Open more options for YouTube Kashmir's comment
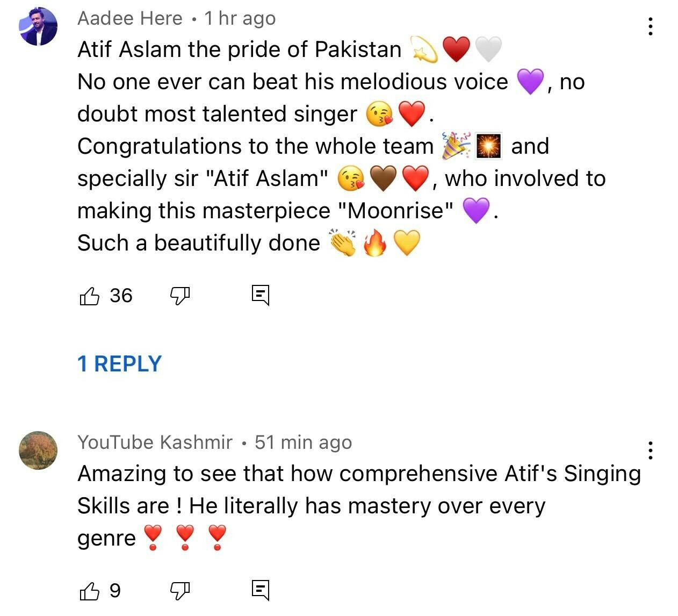 coord(651,450)
